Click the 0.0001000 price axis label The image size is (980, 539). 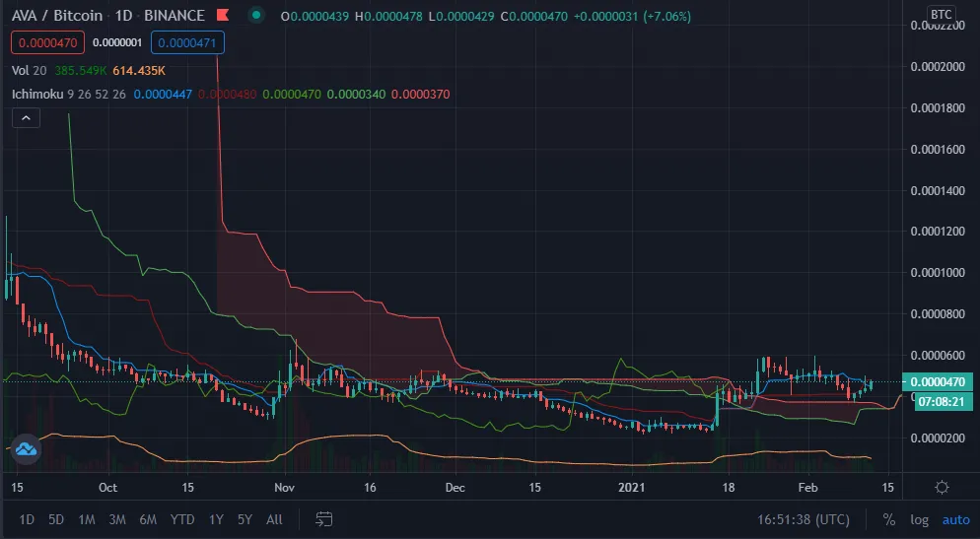pyautogui.click(x=938, y=272)
